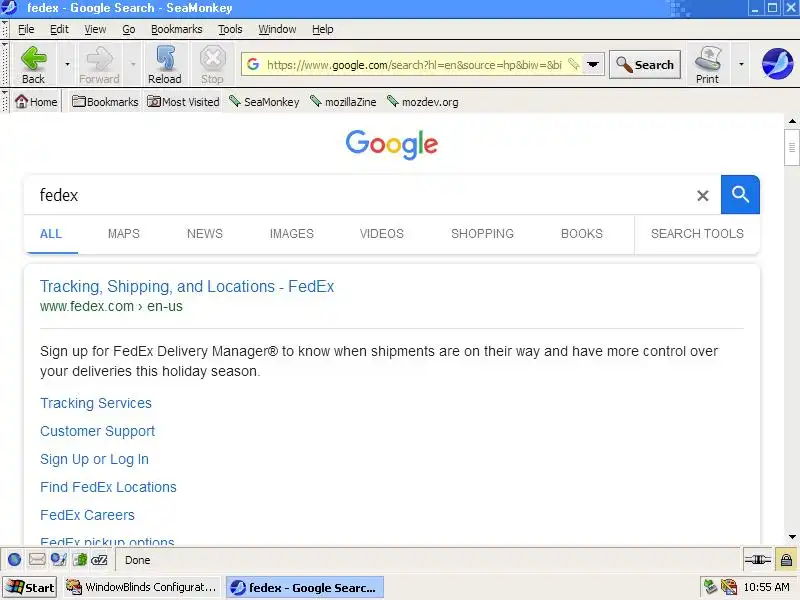Open the mozdev.org bookmark
800x600 pixels.
point(422,102)
